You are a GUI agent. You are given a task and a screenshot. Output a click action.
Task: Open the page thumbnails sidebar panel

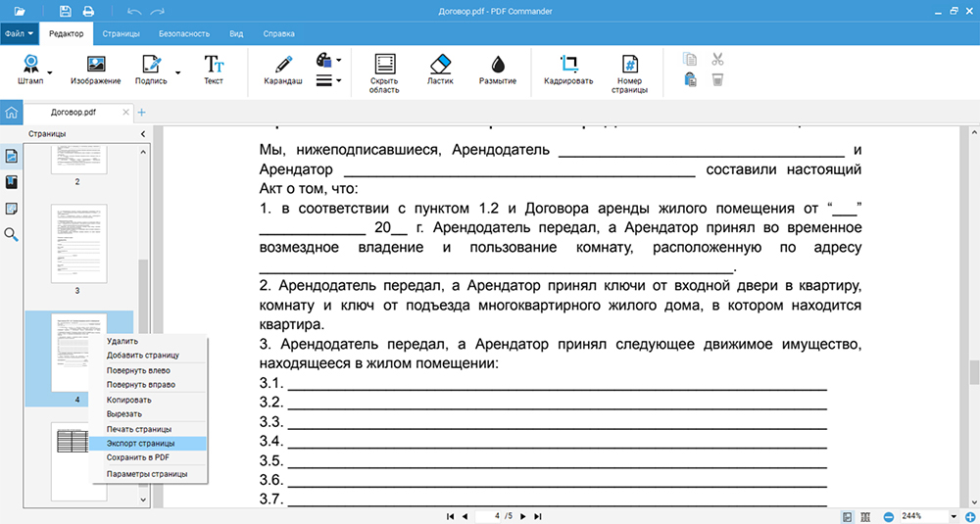click(11, 157)
